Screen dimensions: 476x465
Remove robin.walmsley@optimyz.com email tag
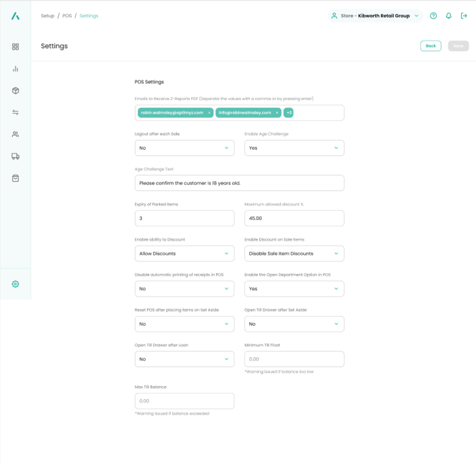(x=210, y=113)
